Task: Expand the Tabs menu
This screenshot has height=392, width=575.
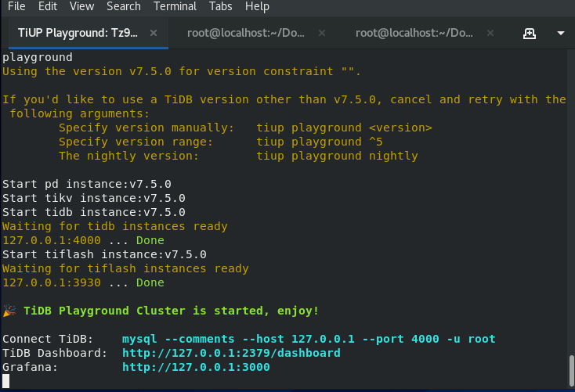Action: (221, 6)
